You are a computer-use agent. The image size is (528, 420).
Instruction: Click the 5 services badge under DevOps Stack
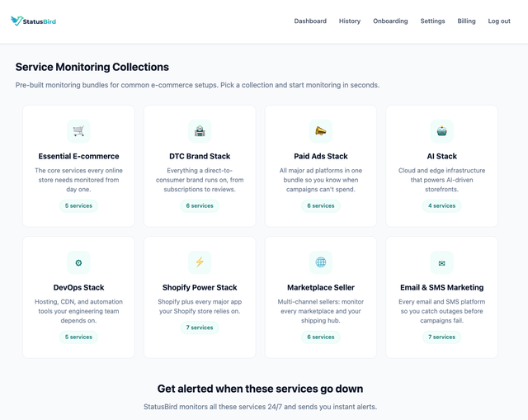[79, 337]
